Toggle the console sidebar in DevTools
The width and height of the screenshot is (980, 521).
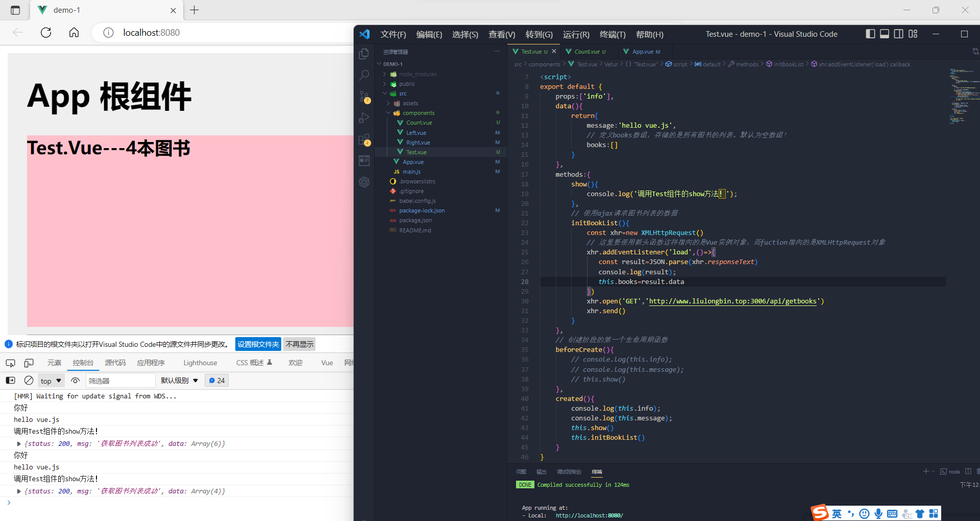coord(10,381)
